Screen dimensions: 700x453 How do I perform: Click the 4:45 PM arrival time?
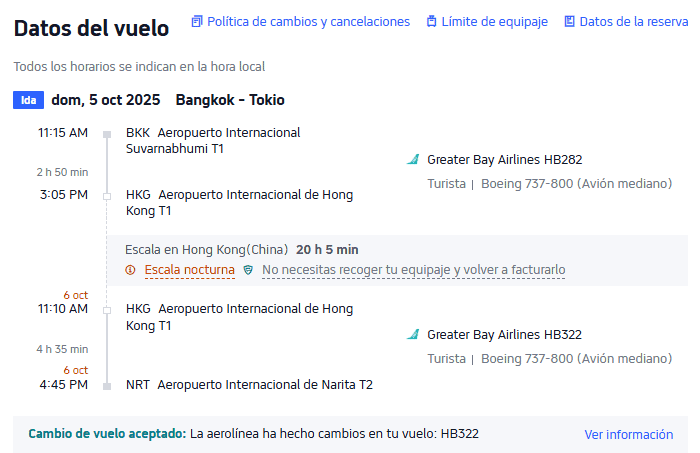pos(64,385)
